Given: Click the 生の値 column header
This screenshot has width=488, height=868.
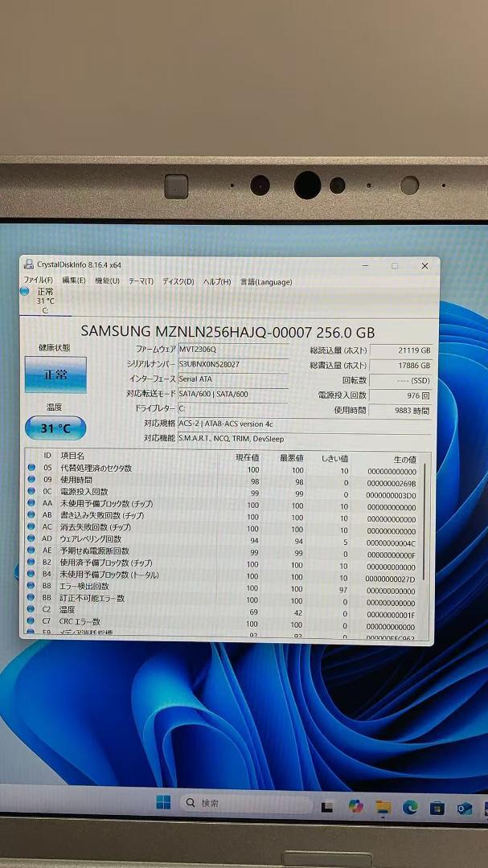Looking at the screenshot, I should 405,460.
